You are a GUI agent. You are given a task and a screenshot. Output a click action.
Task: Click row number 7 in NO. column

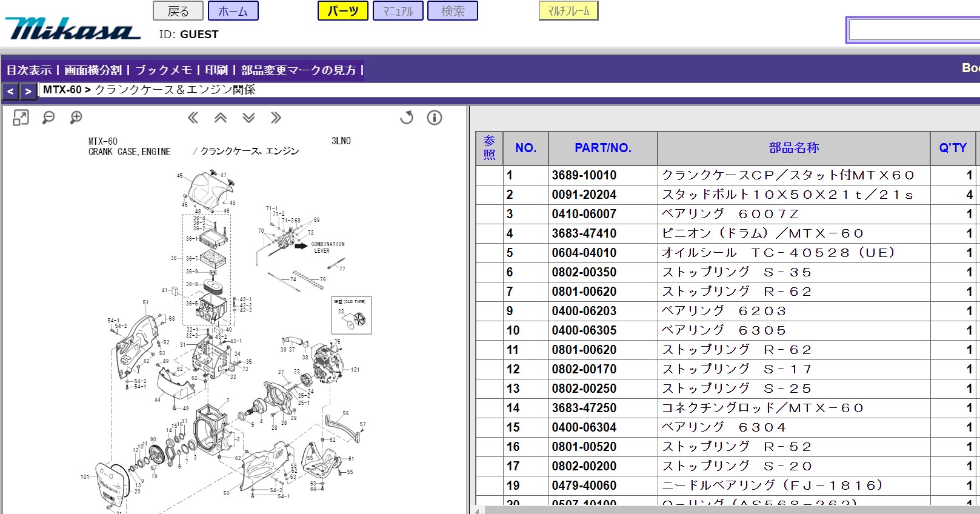coord(510,292)
